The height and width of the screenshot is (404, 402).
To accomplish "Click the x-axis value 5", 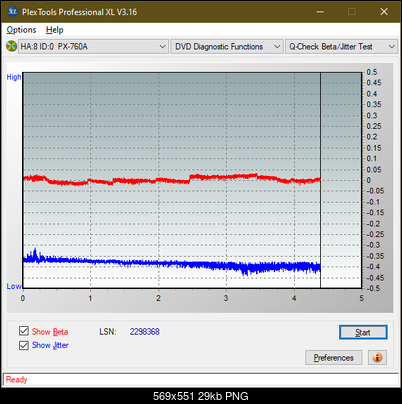I will 361,298.
